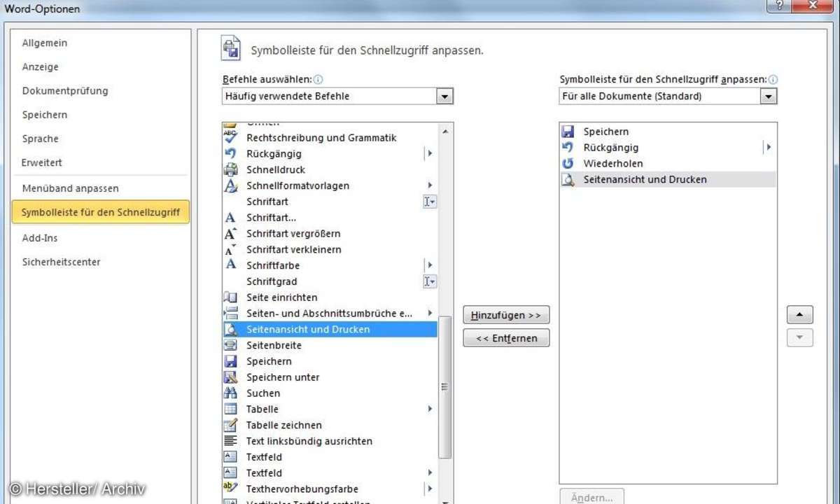Click the Tabelle zeichnen pencil icon

coord(230,425)
